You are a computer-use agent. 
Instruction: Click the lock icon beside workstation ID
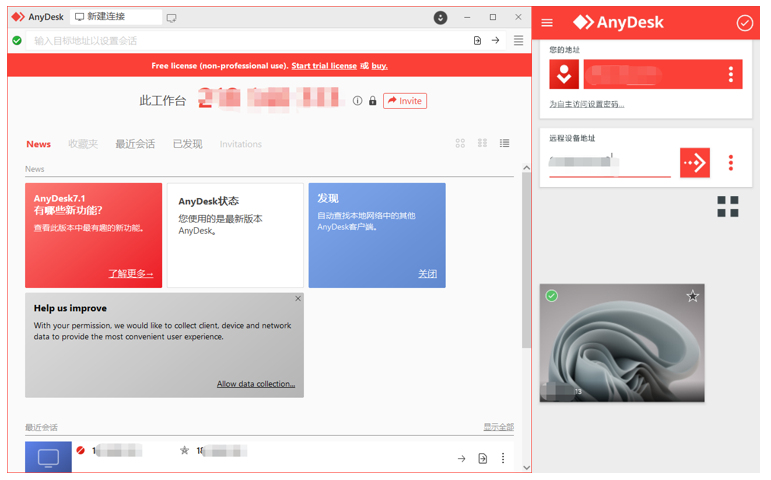373,101
